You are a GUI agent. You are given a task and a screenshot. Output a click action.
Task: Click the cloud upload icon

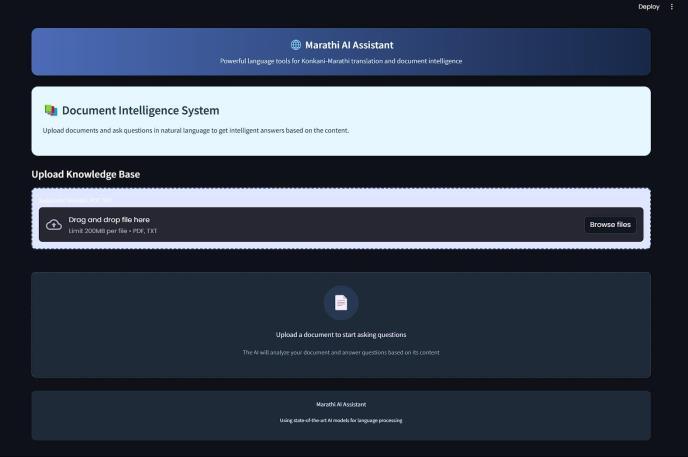pyautogui.click(x=54, y=225)
